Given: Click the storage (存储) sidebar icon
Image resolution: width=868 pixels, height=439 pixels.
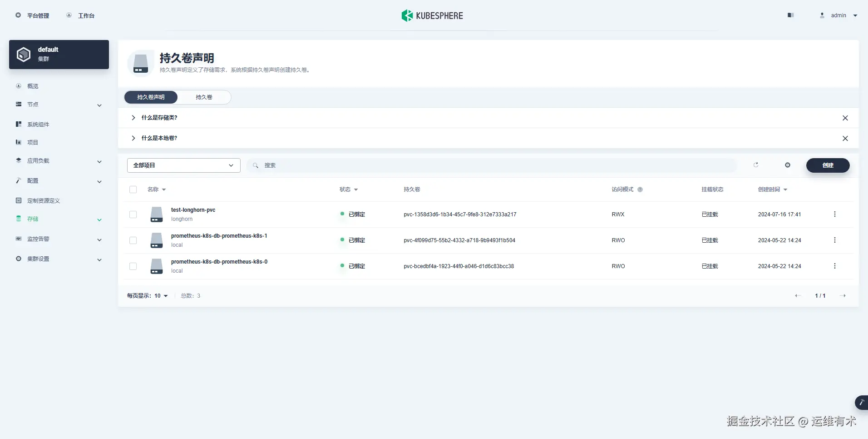Looking at the screenshot, I should click(19, 219).
